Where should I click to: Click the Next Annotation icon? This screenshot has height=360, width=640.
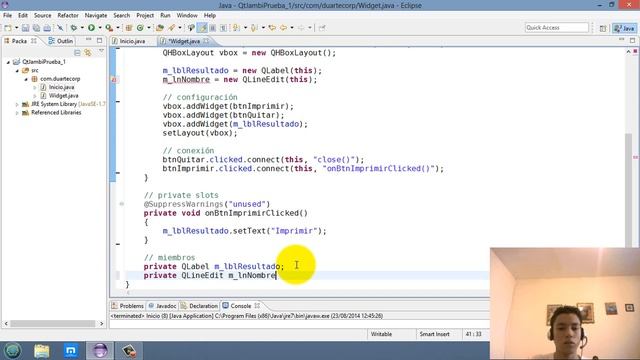click(x=236, y=28)
